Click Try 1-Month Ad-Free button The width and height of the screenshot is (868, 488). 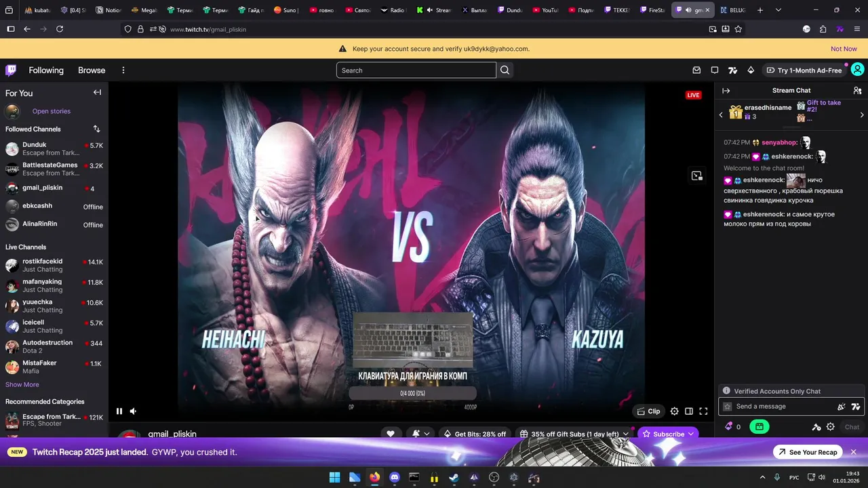coord(804,70)
